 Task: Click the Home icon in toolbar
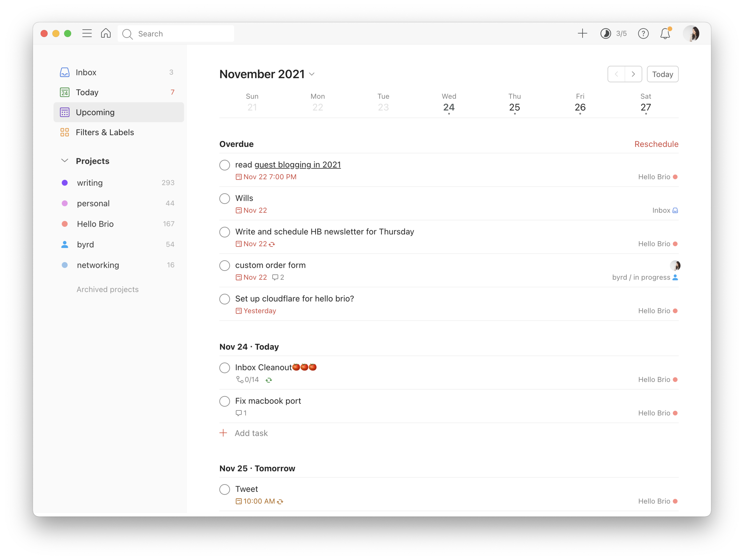106,34
